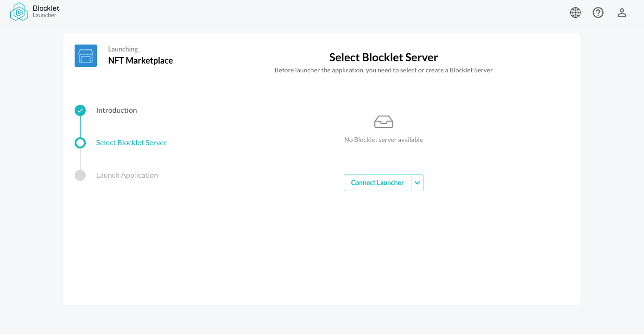The image size is (644, 334).
Task: Click the Blocklet Launcher hexagon logo
Action: pos(19,12)
